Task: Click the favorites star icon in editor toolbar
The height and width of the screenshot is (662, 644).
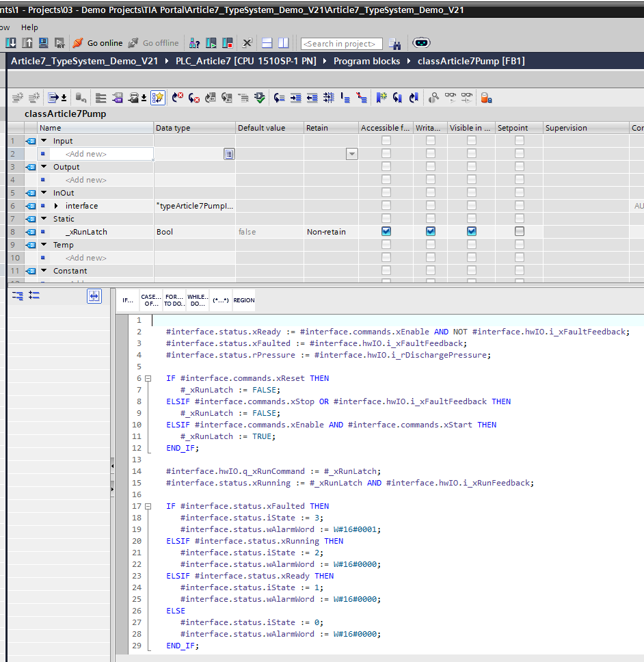Action: click(158, 98)
